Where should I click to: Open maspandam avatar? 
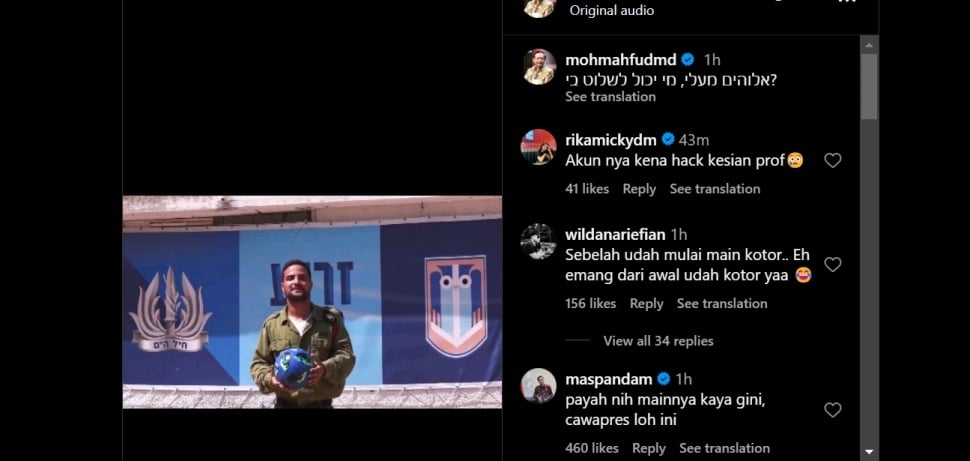point(538,386)
